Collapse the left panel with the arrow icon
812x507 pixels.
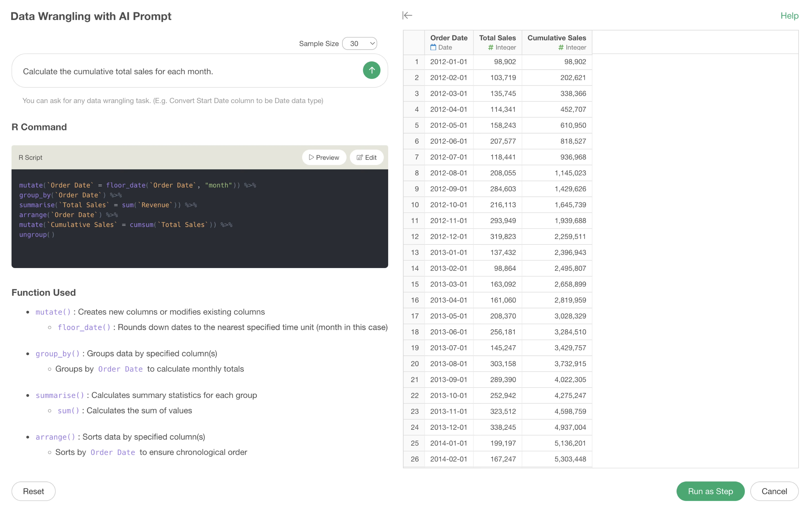407,15
